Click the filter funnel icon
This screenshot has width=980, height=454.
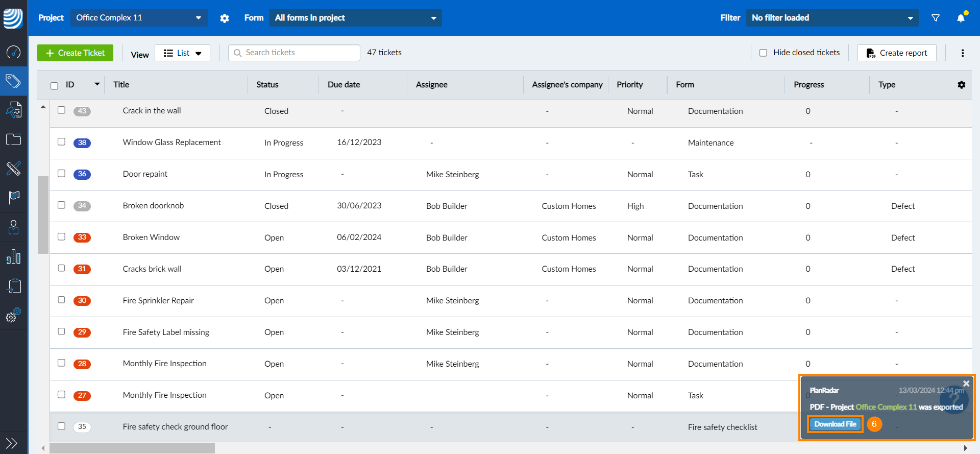coord(936,18)
